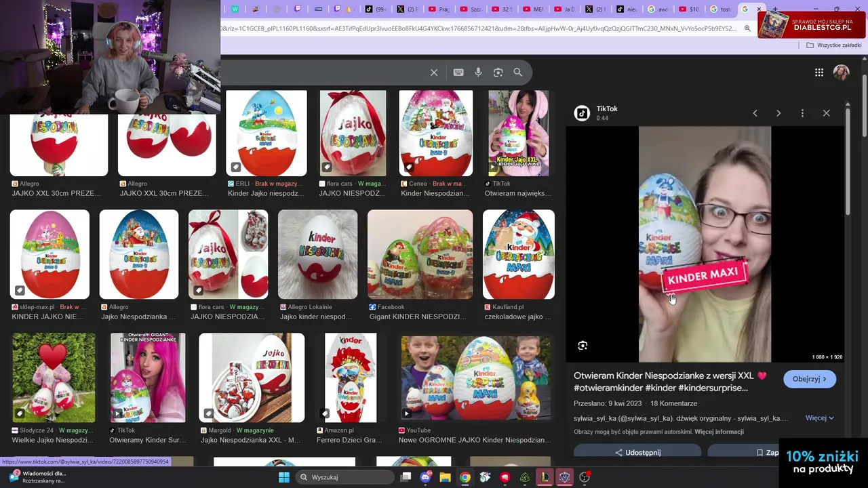Expand details with the Więcej dropdown
This screenshot has height=488, width=868.
pos(819,418)
